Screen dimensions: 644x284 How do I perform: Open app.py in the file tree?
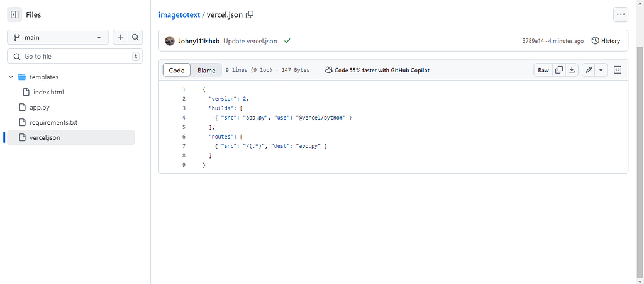[39, 107]
